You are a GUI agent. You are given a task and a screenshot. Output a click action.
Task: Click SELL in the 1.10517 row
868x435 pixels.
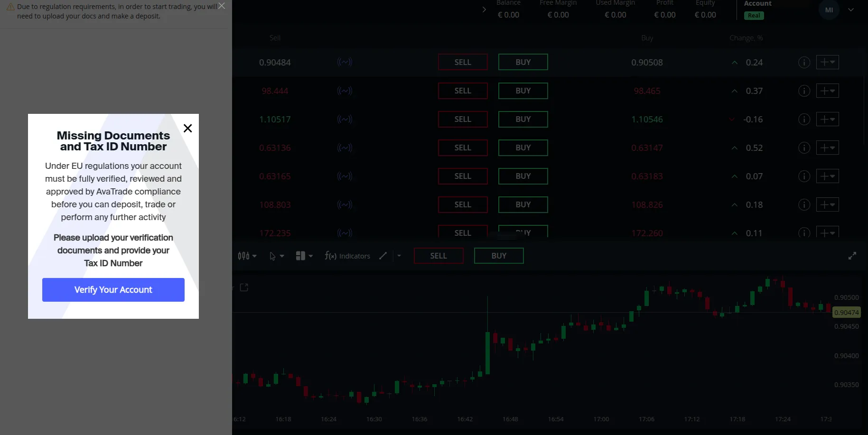coord(463,119)
